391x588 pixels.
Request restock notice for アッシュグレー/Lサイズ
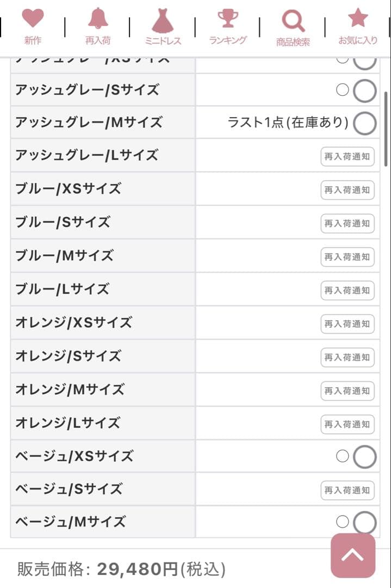[x=347, y=157]
